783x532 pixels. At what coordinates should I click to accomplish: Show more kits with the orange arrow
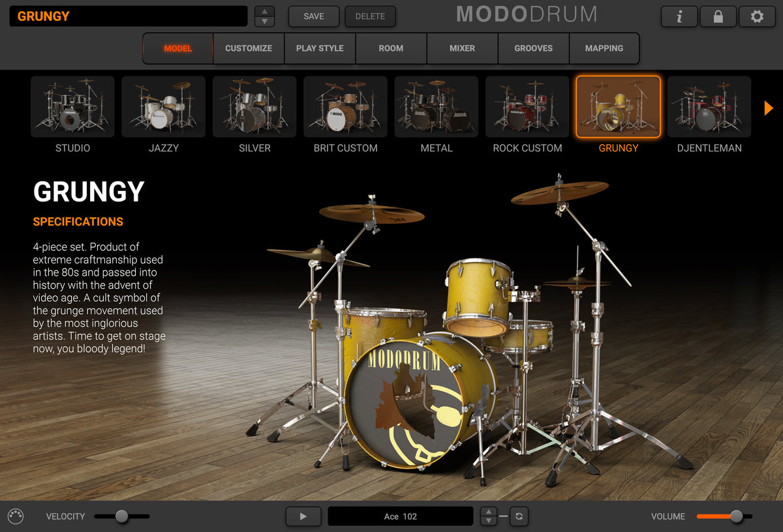click(769, 108)
